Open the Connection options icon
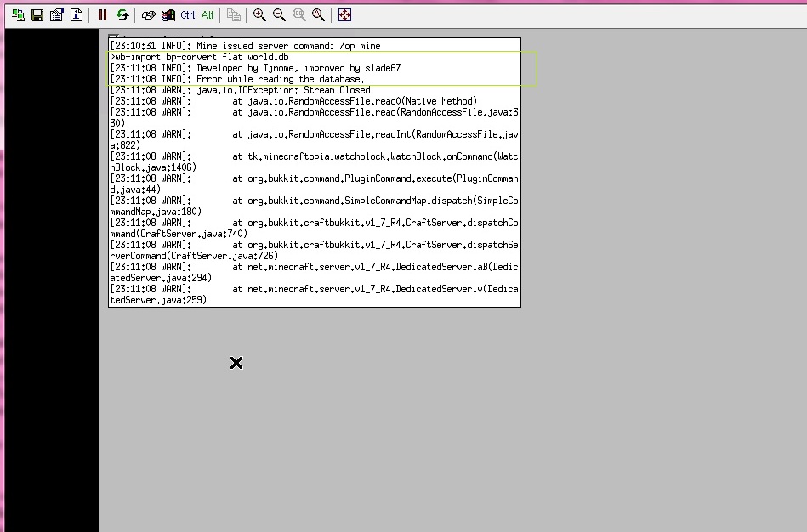This screenshot has height=532, width=807. (57, 15)
